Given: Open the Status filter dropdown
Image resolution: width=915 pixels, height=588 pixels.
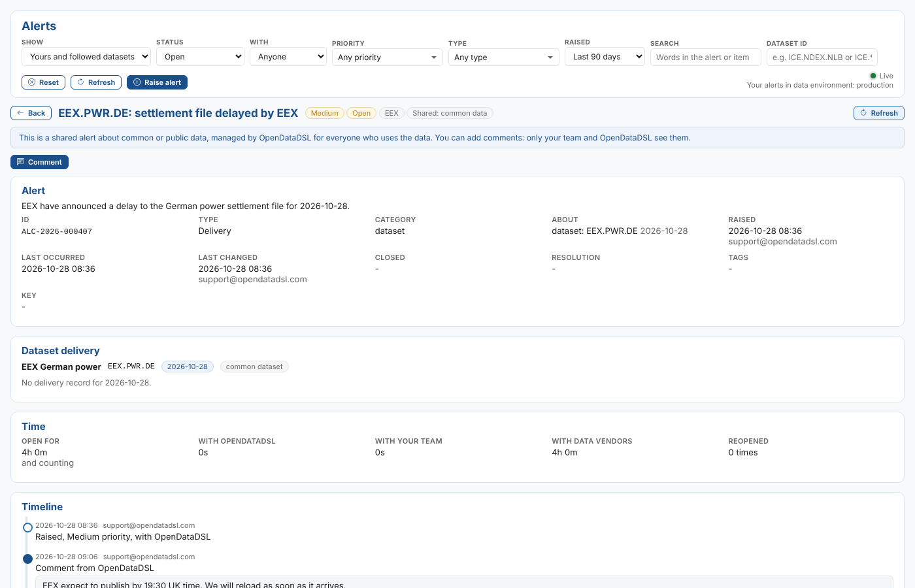Looking at the screenshot, I should click(200, 57).
